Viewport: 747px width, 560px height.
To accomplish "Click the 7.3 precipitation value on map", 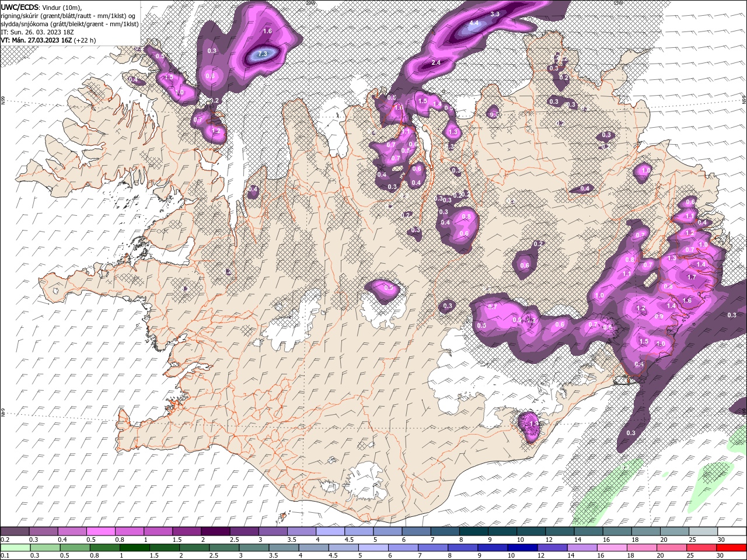I will pyautogui.click(x=262, y=54).
